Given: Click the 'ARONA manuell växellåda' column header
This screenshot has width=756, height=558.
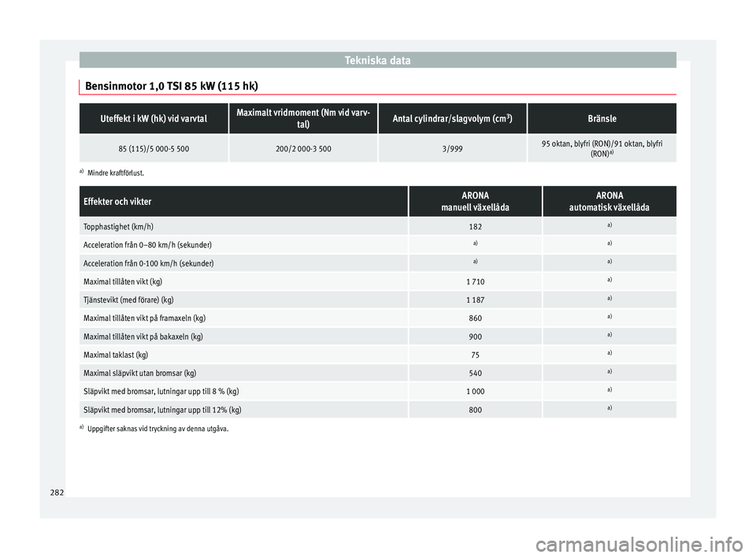Looking at the screenshot, I should click(x=476, y=201).
